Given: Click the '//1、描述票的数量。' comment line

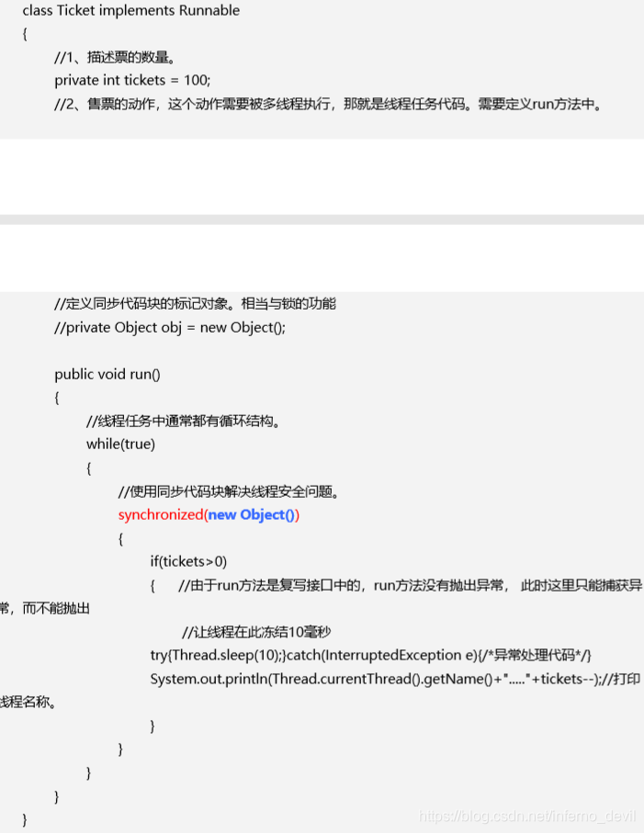Looking at the screenshot, I should [115, 57].
